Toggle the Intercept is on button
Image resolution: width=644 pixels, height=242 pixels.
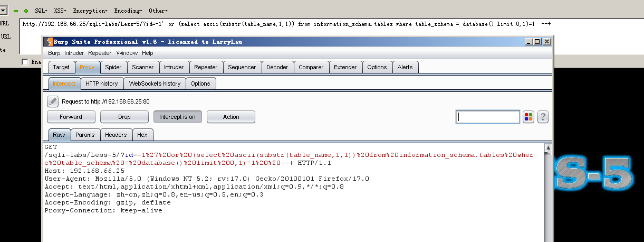(177, 117)
